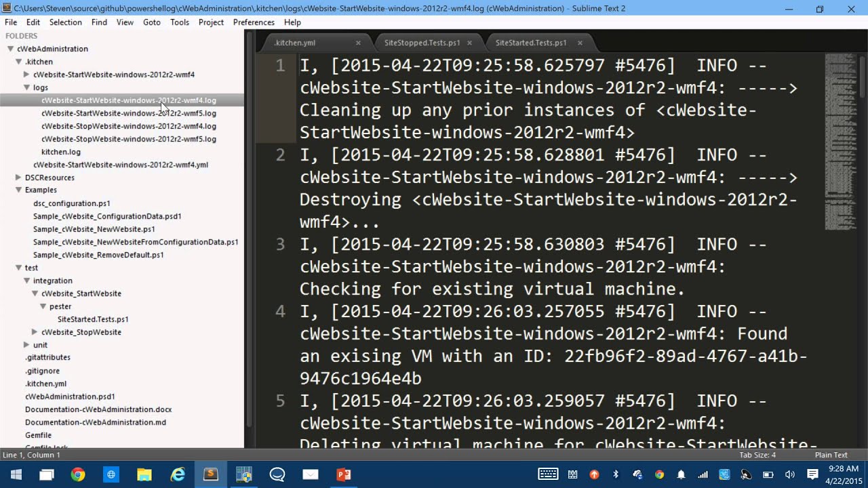Collapse the test folder
868x488 pixels.
point(18,268)
